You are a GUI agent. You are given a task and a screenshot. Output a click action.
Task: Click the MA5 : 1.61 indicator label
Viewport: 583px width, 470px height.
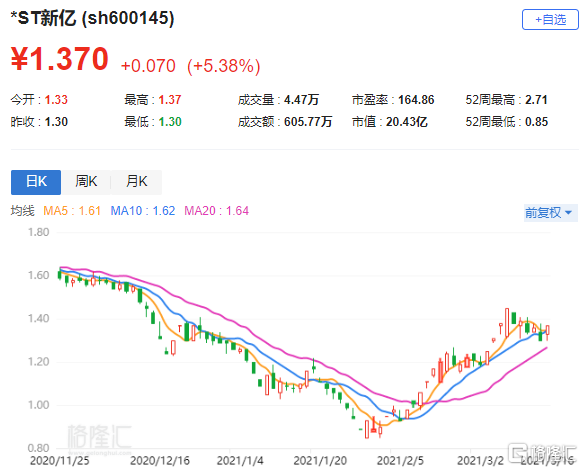(72, 211)
